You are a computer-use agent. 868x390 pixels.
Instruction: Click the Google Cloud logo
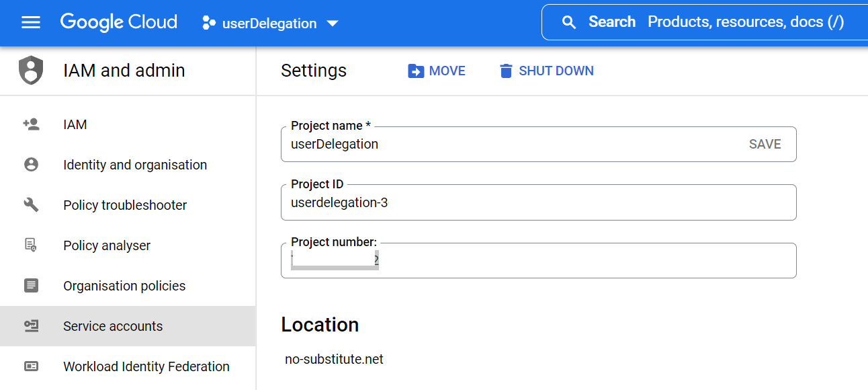click(119, 22)
